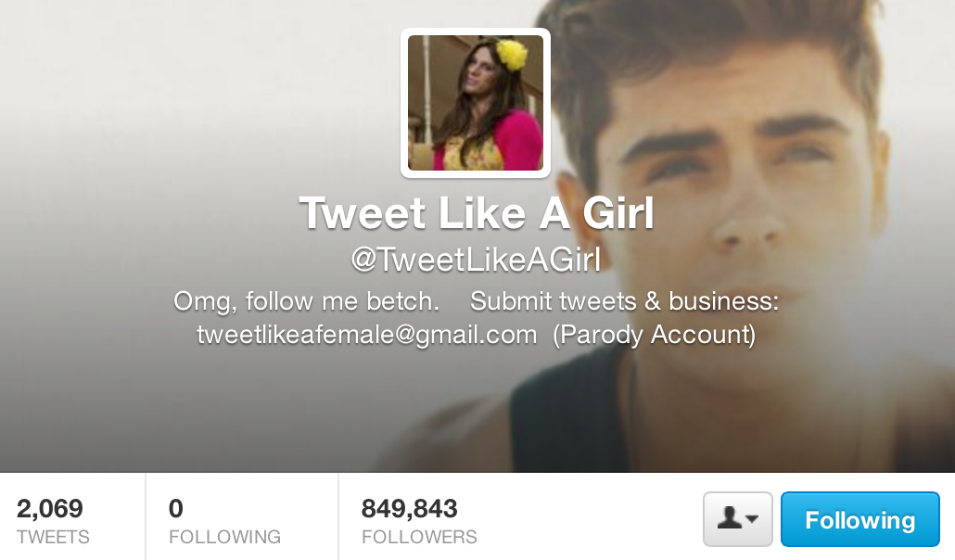Toggle the blue Following button
Screen dimensions: 955x560
tap(860, 519)
